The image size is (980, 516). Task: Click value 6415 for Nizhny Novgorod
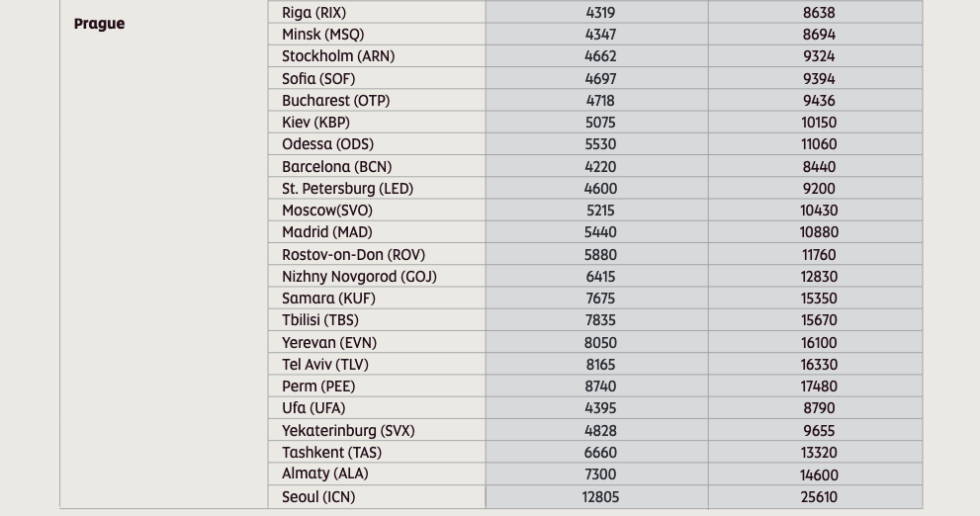(600, 277)
